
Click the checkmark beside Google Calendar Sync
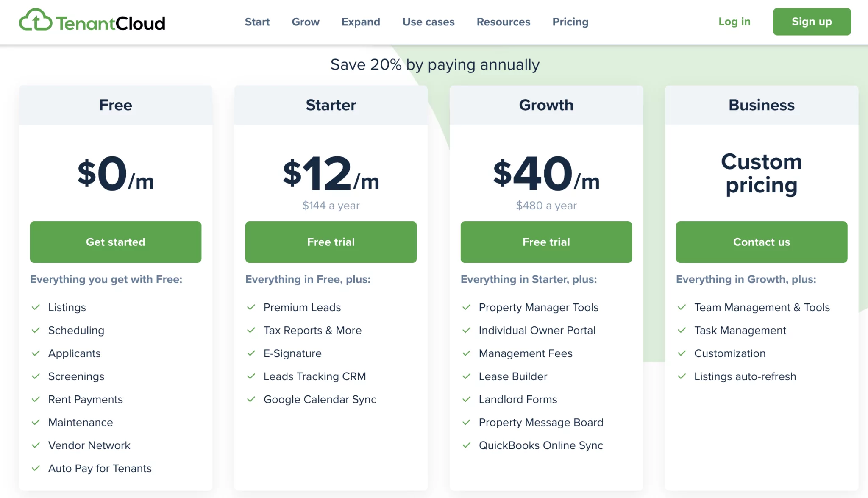point(251,399)
